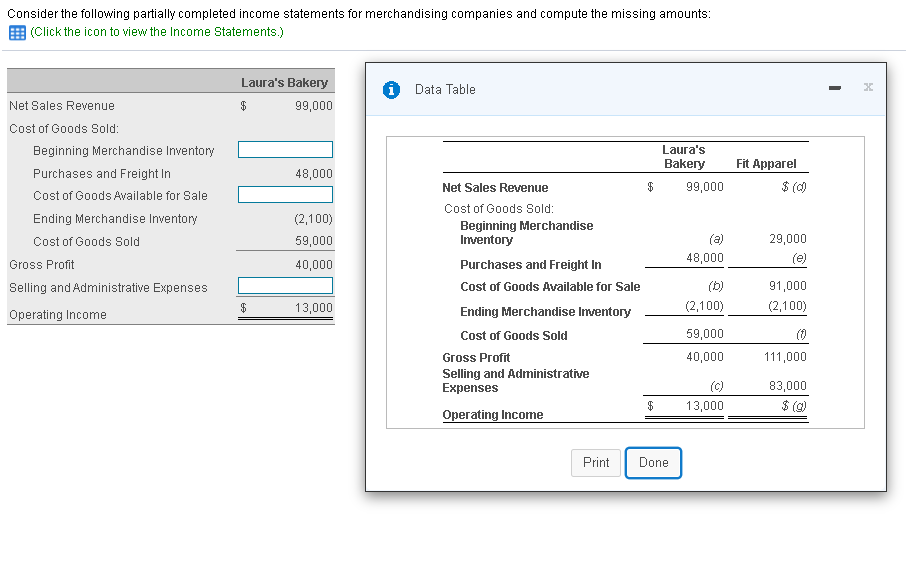Click Fit Apparel beginning inventory 29,000
Screen dimensions: 906x569
pyautogui.click(x=788, y=239)
